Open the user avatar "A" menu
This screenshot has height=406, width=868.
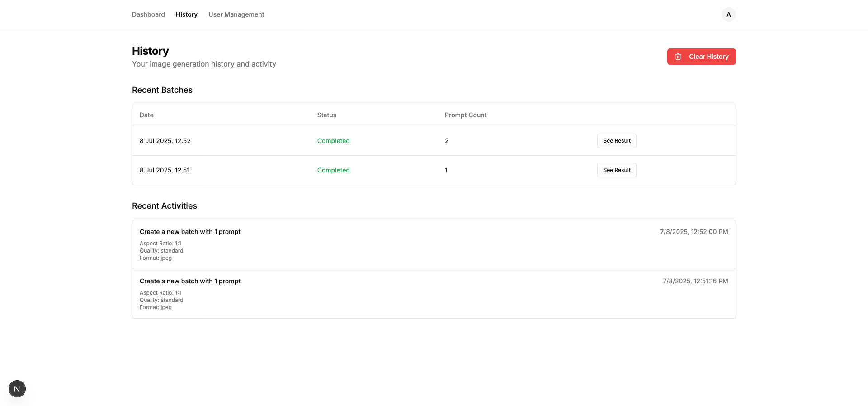[728, 14]
